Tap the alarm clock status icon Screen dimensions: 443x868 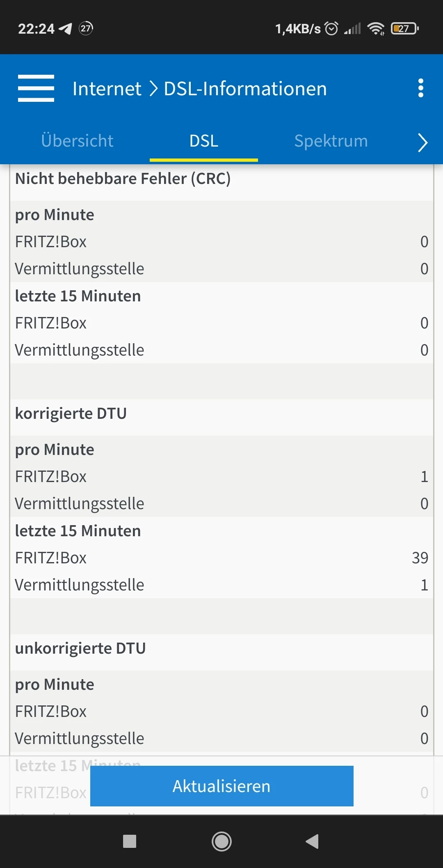coord(331,28)
